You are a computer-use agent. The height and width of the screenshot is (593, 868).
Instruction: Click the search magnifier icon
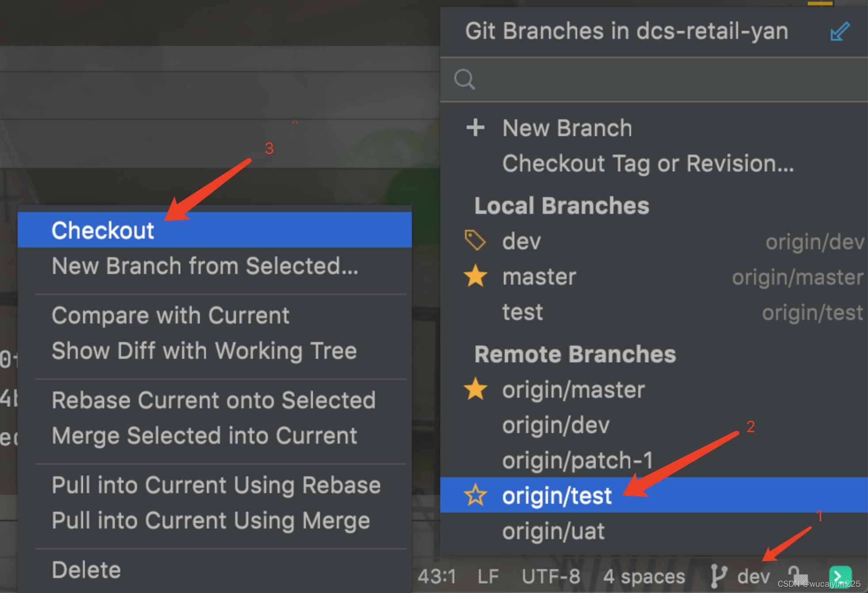(x=464, y=80)
